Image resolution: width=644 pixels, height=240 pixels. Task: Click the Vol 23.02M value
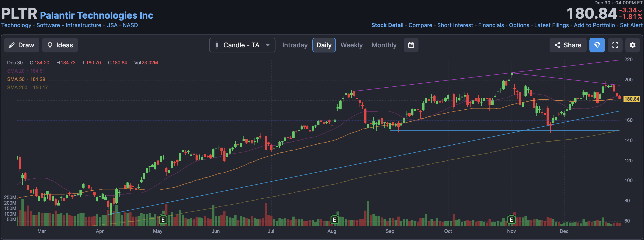point(146,63)
